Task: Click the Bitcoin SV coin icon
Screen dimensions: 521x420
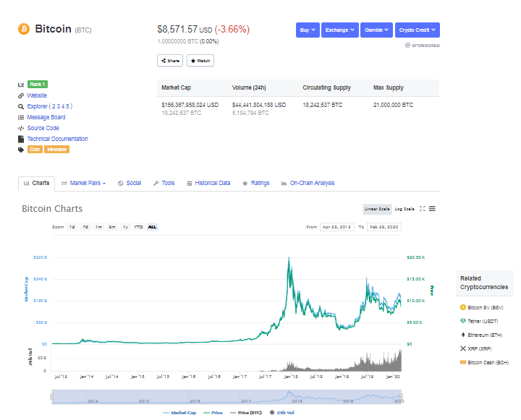Action: tap(463, 307)
